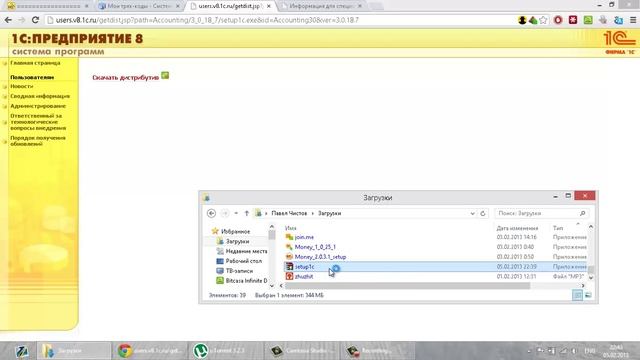Viewport: 640px width, 360px height.
Task: Open uTorrent from the taskbar
Action: coord(225,351)
